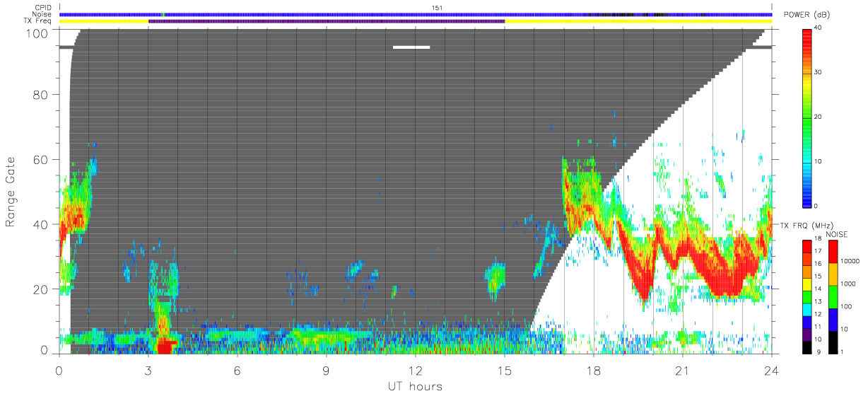868x401 pixels.
Task: Click the '15' tick on the UT hours axis
Action: point(505,370)
